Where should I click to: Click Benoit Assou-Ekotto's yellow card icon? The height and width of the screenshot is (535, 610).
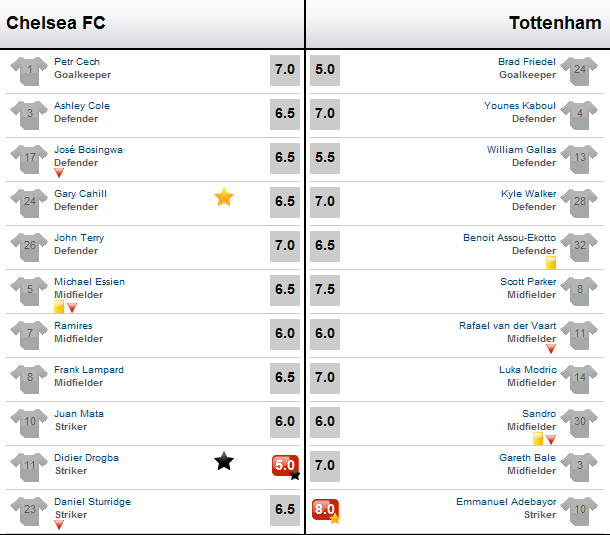551,263
